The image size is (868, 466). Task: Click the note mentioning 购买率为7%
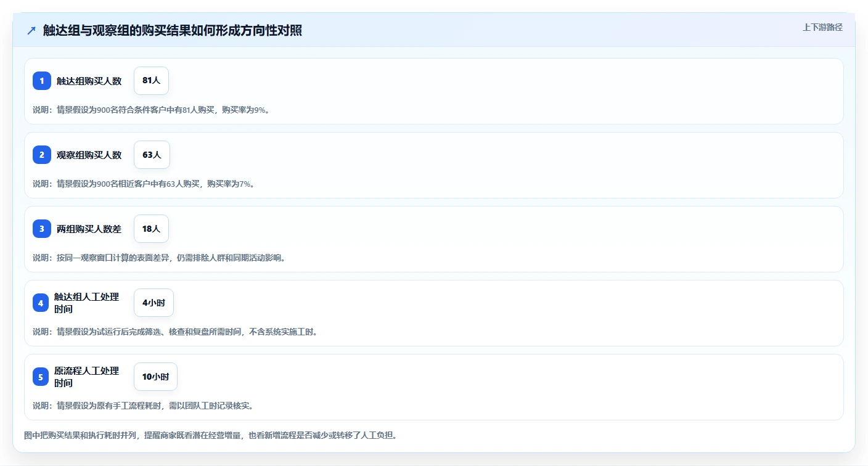click(x=144, y=184)
